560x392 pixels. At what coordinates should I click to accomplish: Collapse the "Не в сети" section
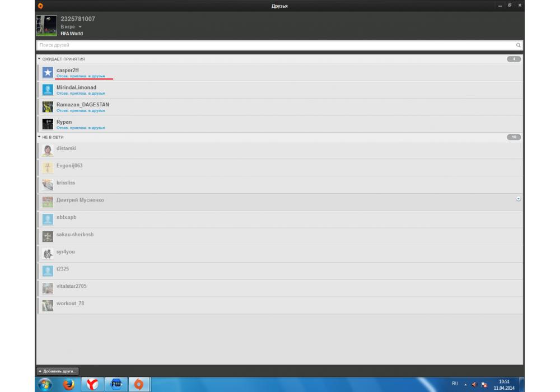(39, 137)
